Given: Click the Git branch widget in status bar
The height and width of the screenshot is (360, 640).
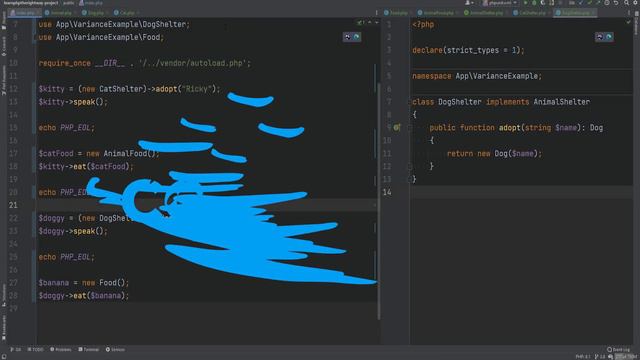Looking at the screenshot, I should pos(600,357).
